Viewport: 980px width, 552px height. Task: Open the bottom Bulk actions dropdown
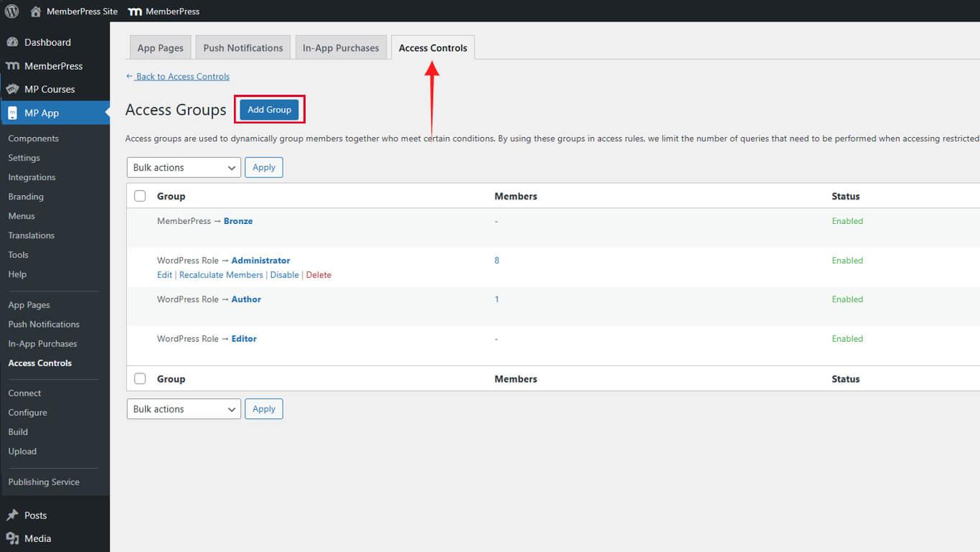point(184,409)
